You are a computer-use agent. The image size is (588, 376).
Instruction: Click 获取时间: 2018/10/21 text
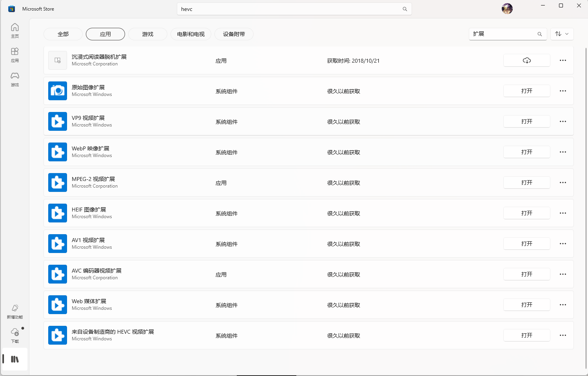tap(353, 61)
